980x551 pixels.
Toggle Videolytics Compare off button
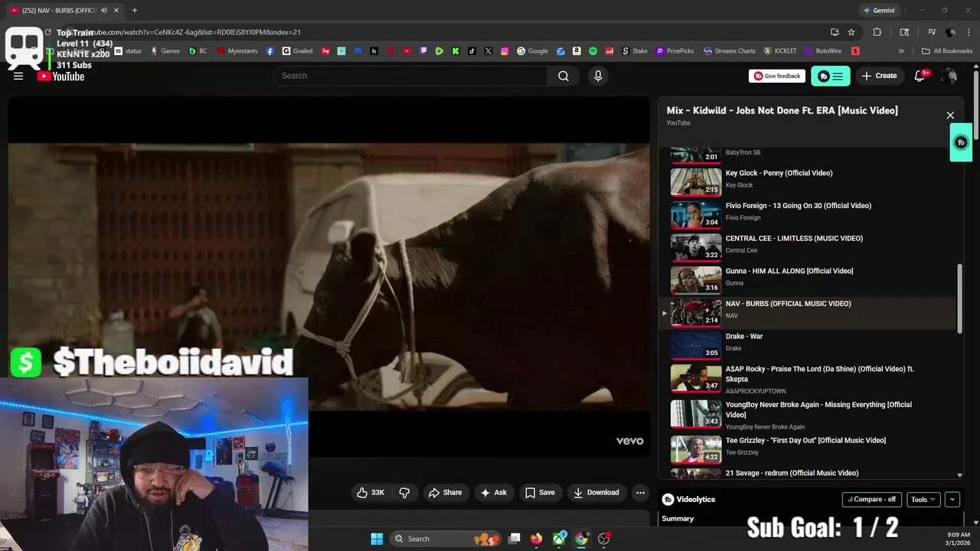[872, 499]
